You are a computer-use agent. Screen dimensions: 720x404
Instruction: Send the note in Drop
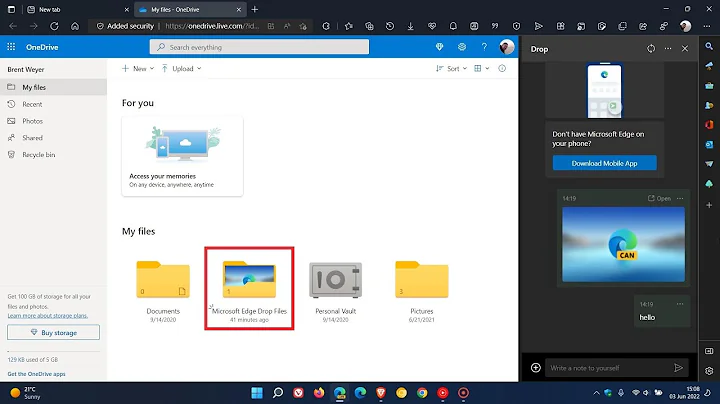pyautogui.click(x=678, y=368)
